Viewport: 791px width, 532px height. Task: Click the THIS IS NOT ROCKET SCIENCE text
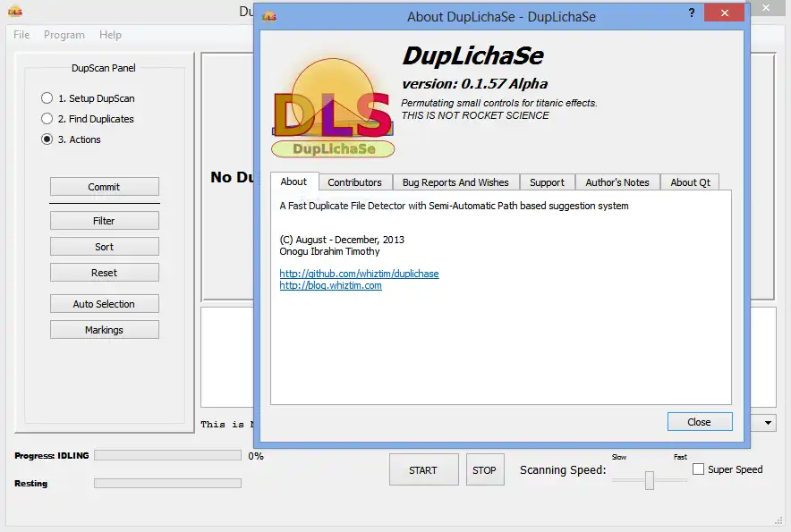click(x=475, y=115)
